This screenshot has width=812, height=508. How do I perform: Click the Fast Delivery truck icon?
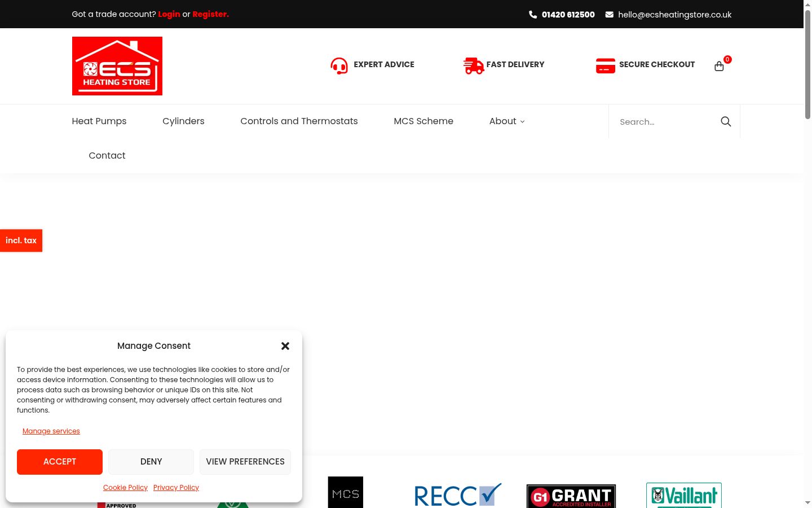pos(474,65)
